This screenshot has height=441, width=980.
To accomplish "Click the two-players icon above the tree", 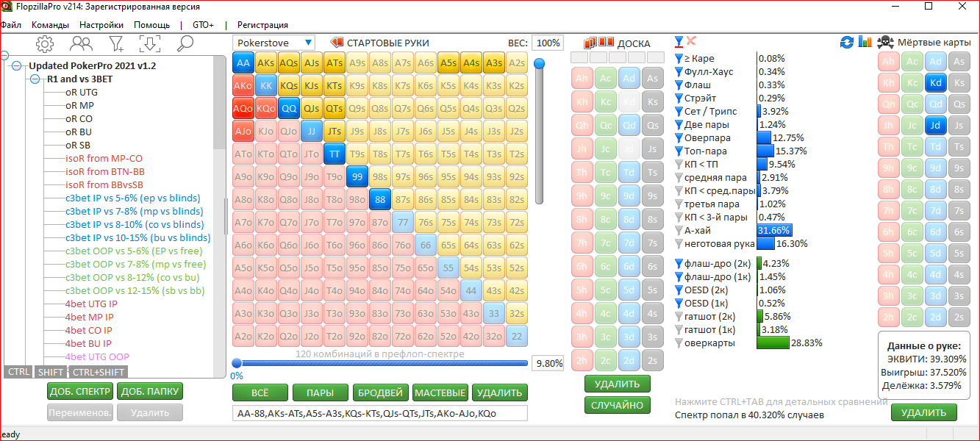I will coord(81,44).
